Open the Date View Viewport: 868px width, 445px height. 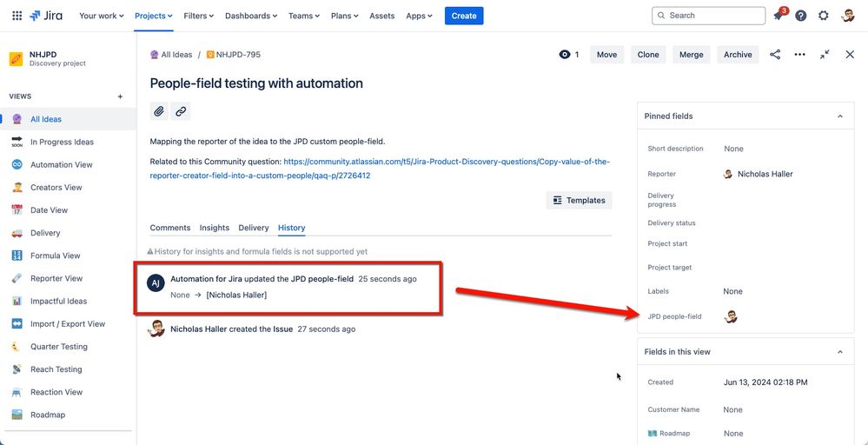pyautogui.click(x=69, y=209)
